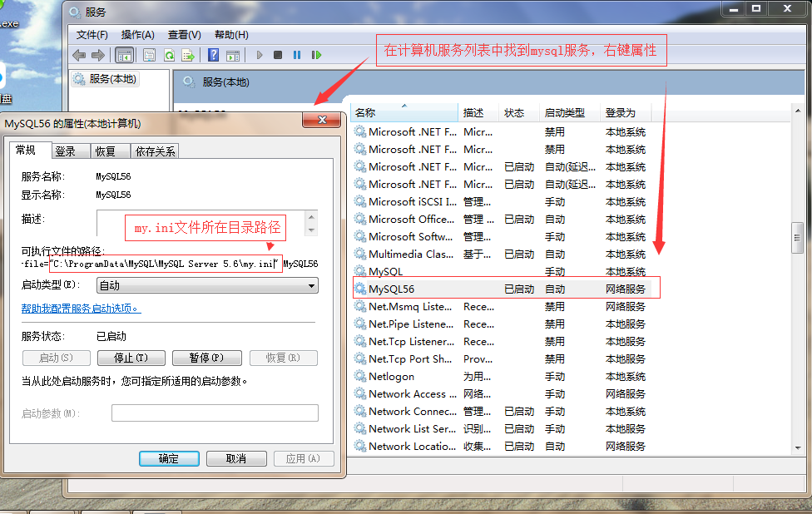
Task: Click the gear icon of MySQL56 service row
Action: [360, 289]
